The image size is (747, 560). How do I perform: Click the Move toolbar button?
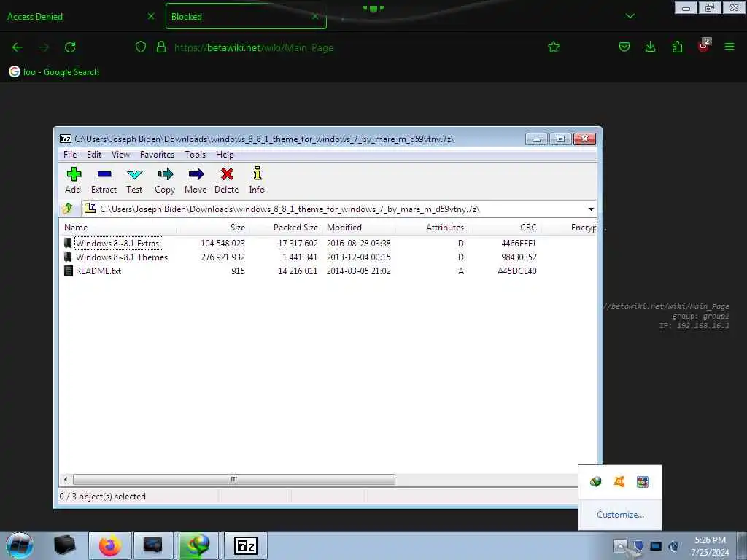point(196,180)
